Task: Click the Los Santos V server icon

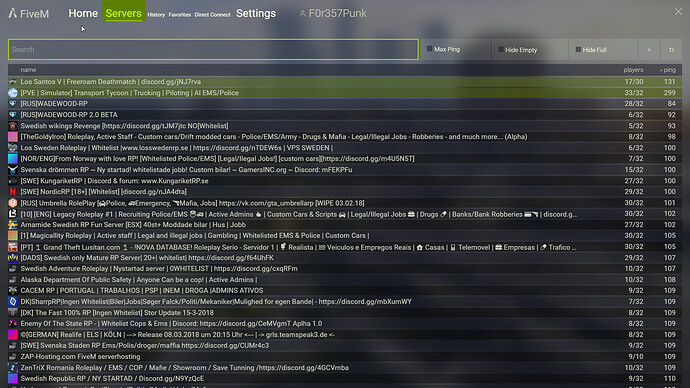Action: pyautogui.click(x=13, y=82)
